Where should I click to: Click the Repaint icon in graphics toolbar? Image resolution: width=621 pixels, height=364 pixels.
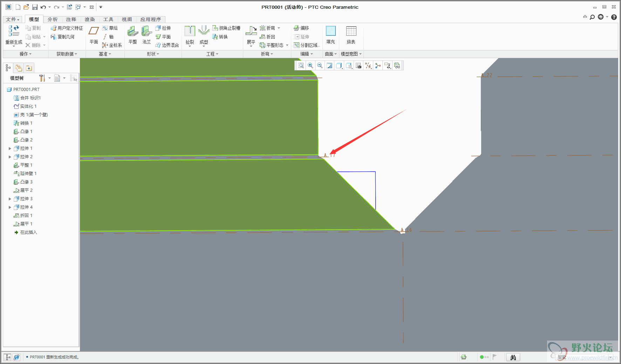[x=329, y=65]
